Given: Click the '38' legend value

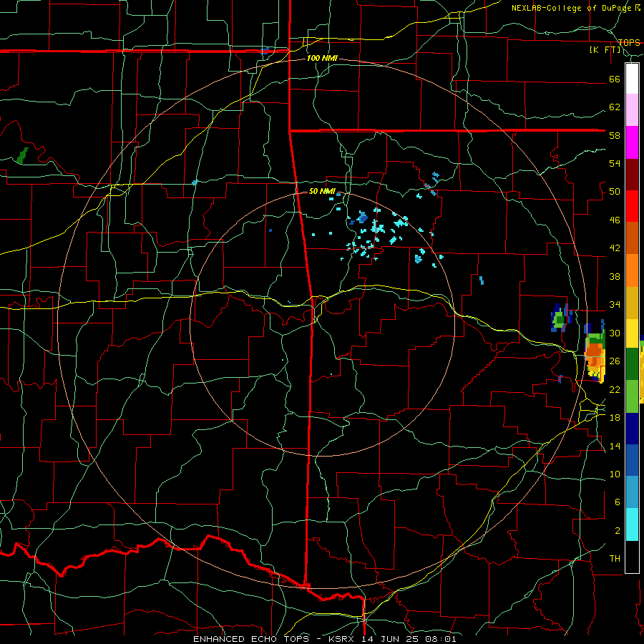Looking at the screenshot, I should [615, 277].
